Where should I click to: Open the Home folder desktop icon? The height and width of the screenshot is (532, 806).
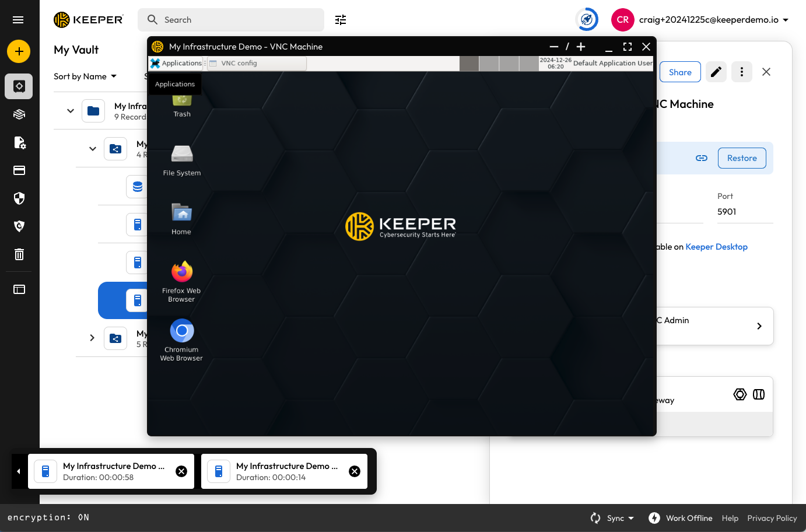(181, 213)
